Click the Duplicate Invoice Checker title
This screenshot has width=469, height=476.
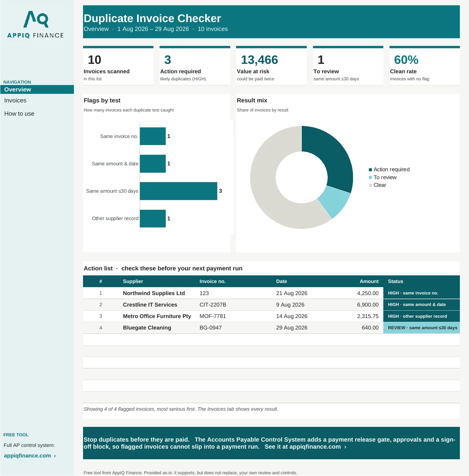(152, 18)
